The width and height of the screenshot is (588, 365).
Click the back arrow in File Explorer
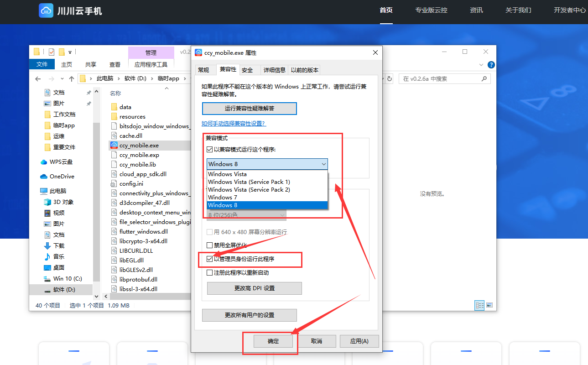coord(38,79)
